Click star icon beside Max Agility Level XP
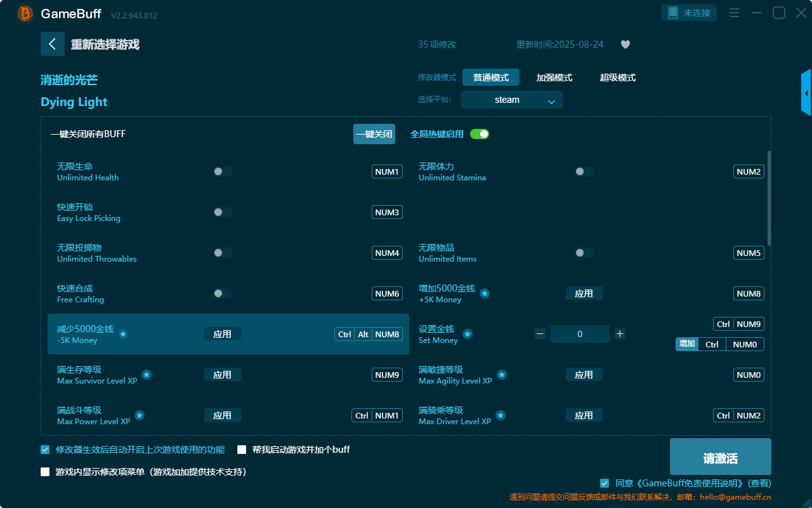 [x=502, y=375]
